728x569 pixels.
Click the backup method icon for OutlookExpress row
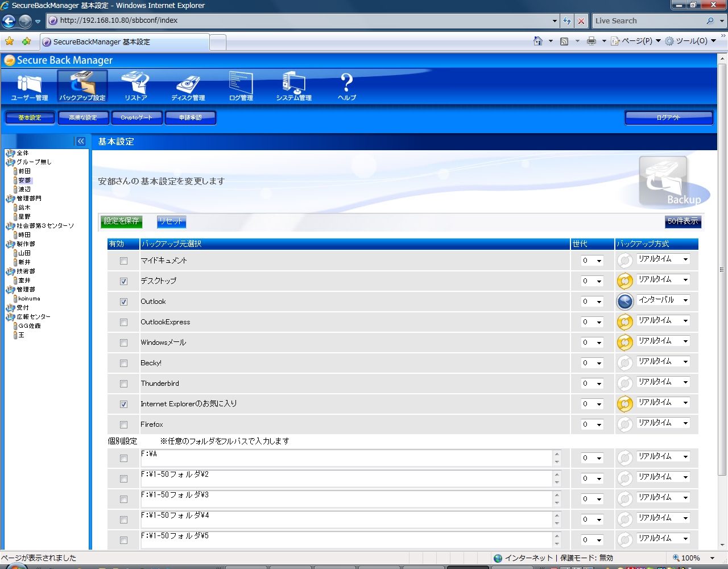pyautogui.click(x=624, y=321)
